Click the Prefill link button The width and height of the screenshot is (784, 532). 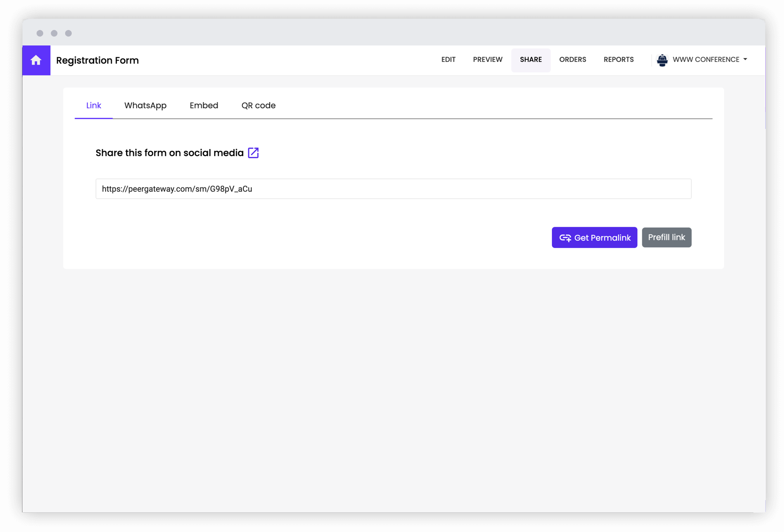coord(666,237)
